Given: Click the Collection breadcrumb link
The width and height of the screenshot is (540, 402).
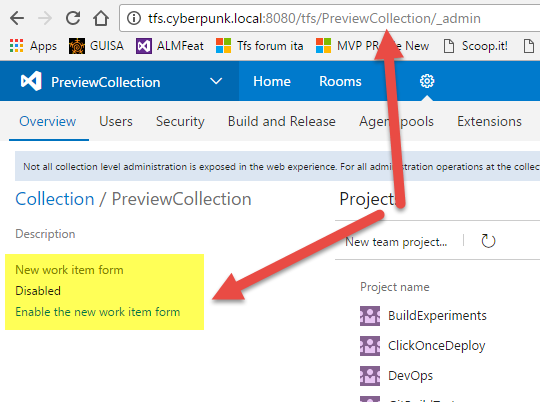Looking at the screenshot, I should coord(55,199).
